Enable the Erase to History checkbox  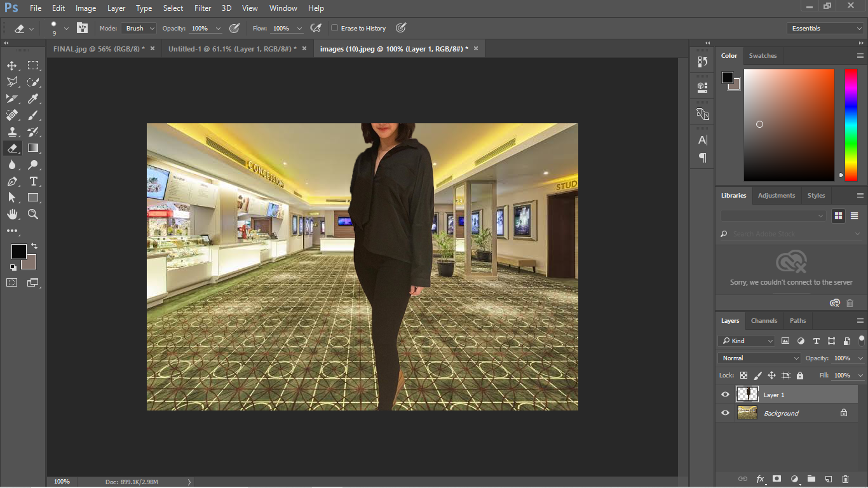click(335, 28)
